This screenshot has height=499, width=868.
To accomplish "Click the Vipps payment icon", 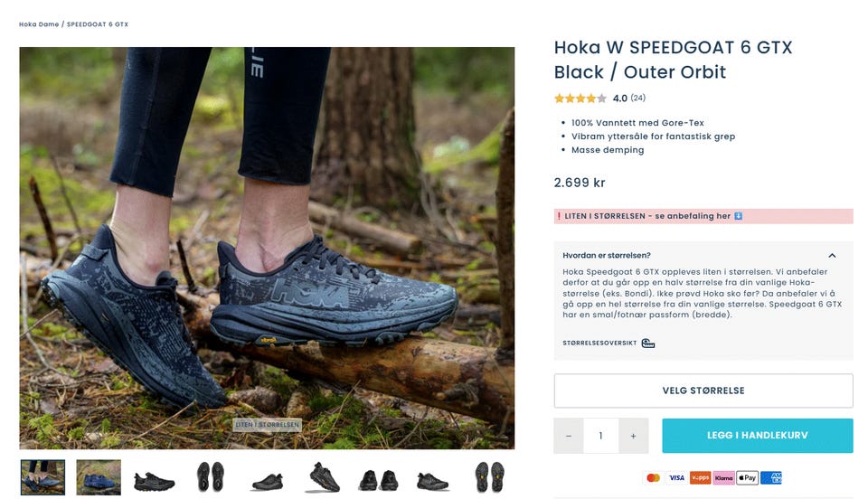I will (x=700, y=478).
